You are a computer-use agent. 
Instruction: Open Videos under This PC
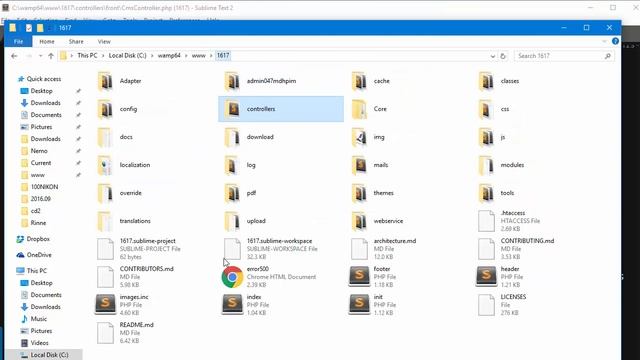coord(35,343)
